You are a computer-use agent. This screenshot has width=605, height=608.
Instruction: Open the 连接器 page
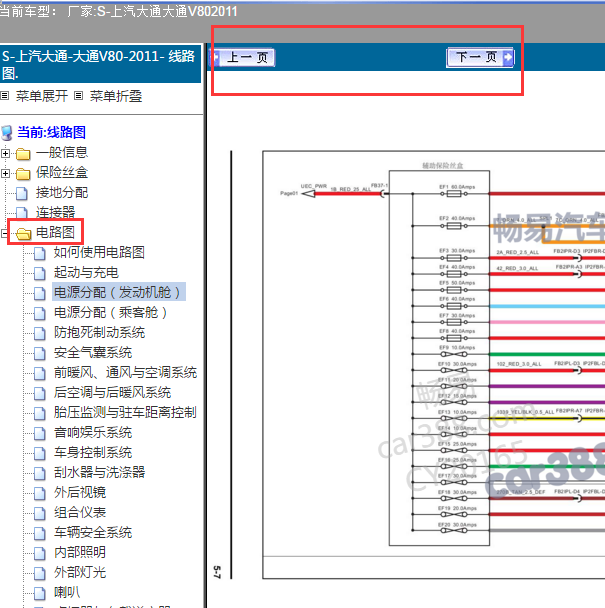[x=55, y=212]
